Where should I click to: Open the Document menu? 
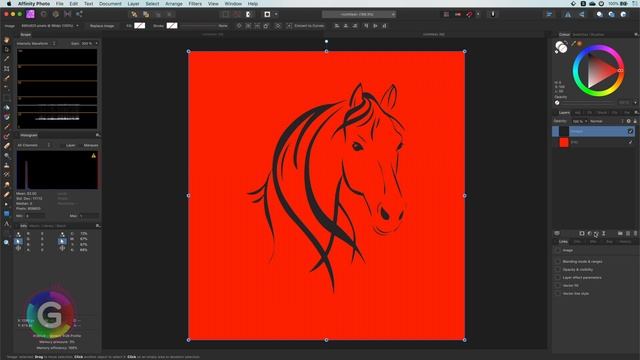click(x=110, y=4)
